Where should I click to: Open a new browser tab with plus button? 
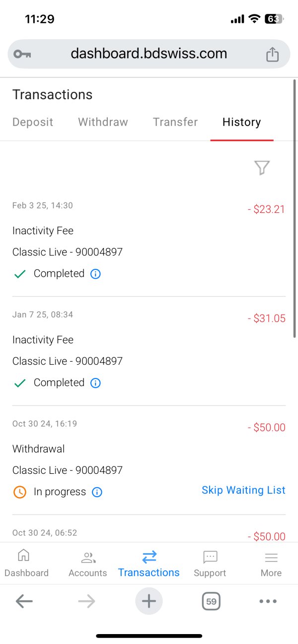pyautogui.click(x=149, y=601)
